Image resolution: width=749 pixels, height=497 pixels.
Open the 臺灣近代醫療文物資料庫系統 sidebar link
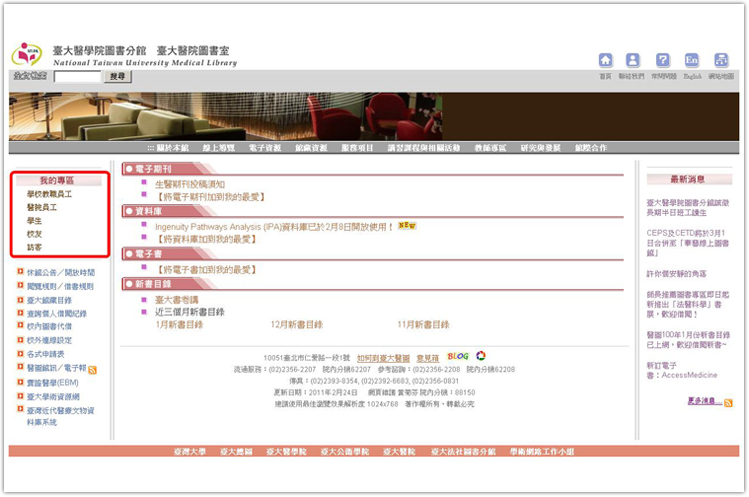coord(61,417)
